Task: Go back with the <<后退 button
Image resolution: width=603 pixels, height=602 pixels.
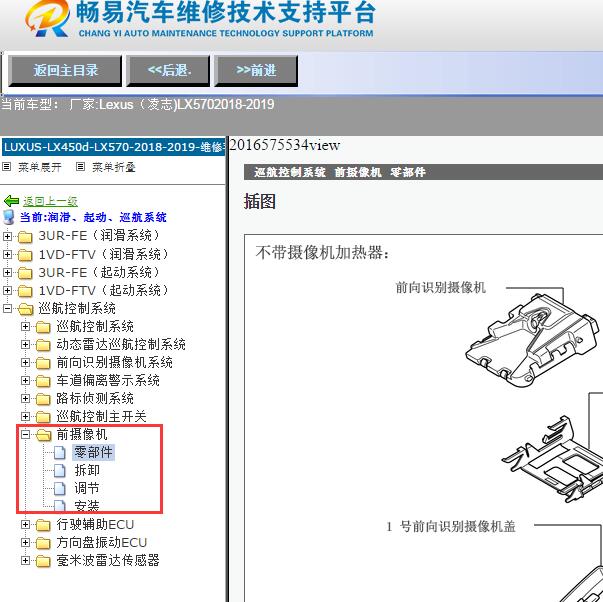Action: click(x=168, y=70)
